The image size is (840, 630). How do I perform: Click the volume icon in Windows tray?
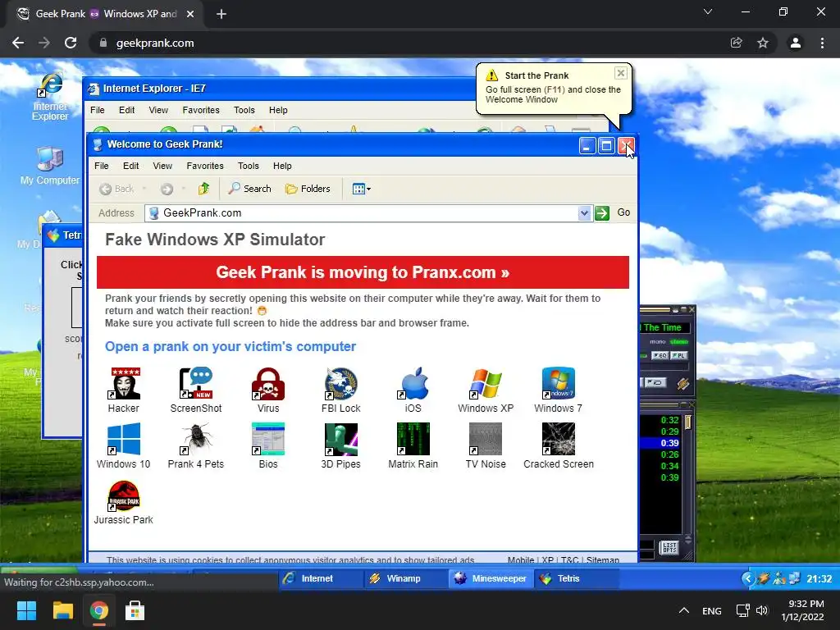(x=762, y=610)
